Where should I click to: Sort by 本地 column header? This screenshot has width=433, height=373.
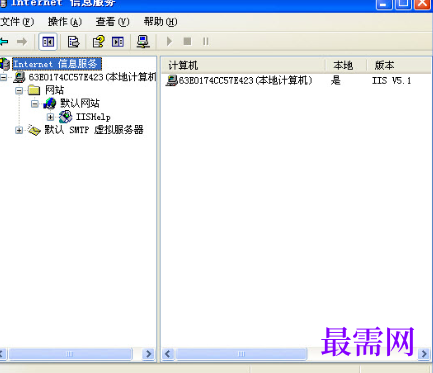pos(346,65)
